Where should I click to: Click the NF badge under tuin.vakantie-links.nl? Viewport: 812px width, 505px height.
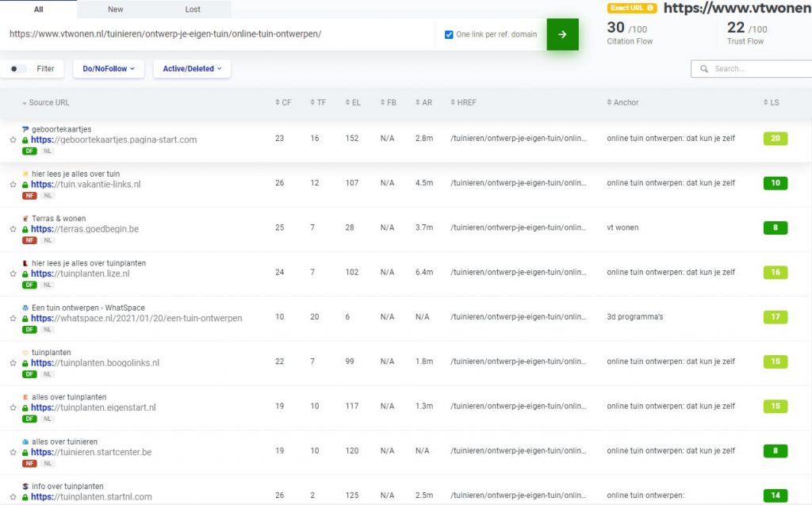[29, 195]
